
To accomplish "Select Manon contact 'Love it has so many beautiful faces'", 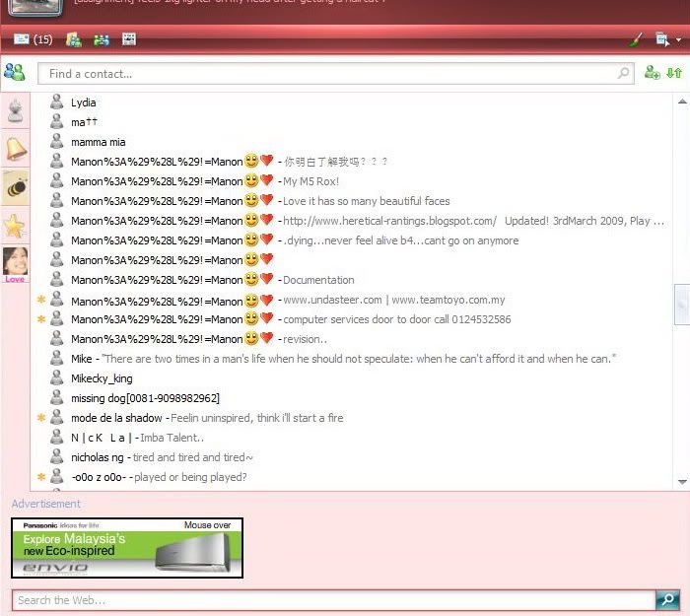I will [x=259, y=201].
